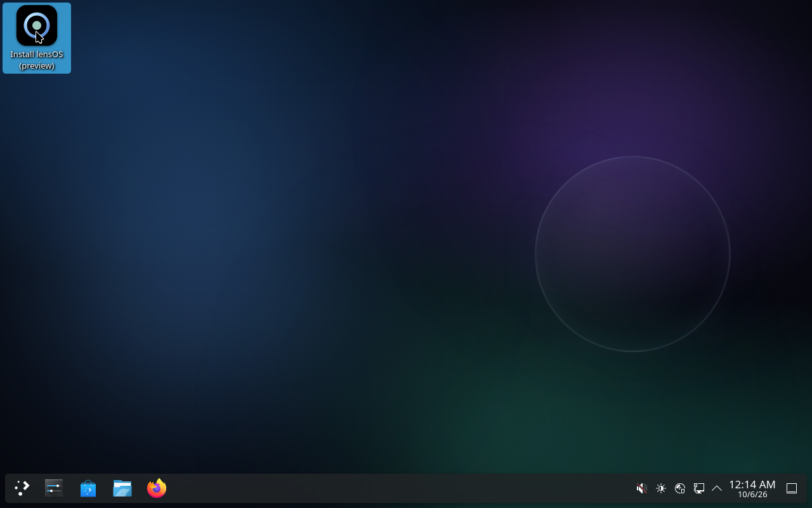Viewport: 812px width, 508px height.
Task: Open the application launcher menu
Action: pos(22,488)
